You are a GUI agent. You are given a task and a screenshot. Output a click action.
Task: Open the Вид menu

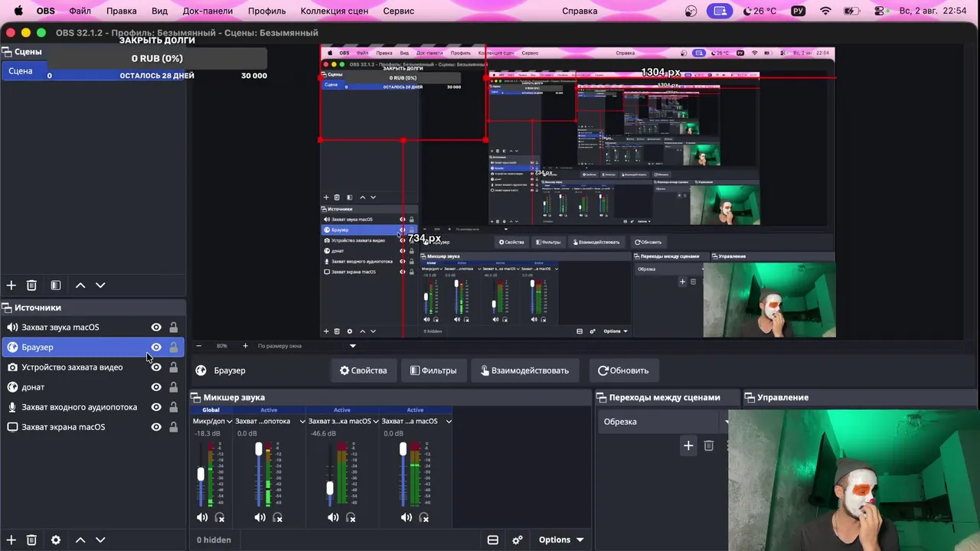[x=159, y=11]
